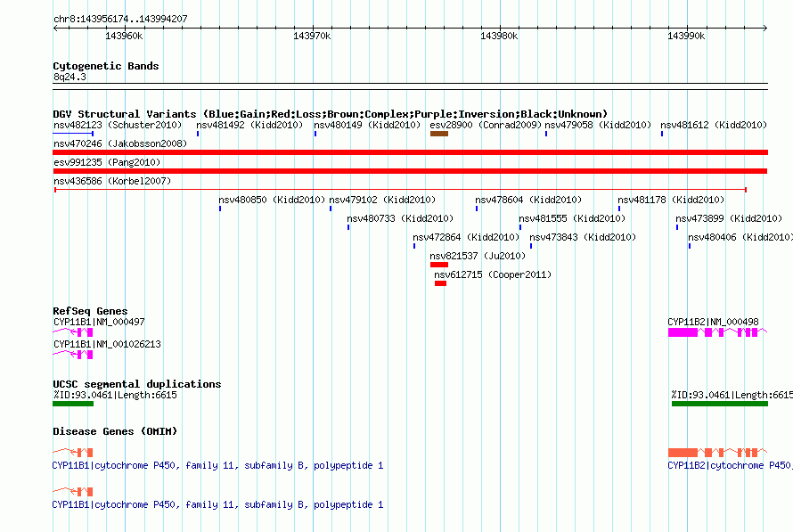
Task: Click the thin red line of nsv436586
Action: (x=401, y=190)
